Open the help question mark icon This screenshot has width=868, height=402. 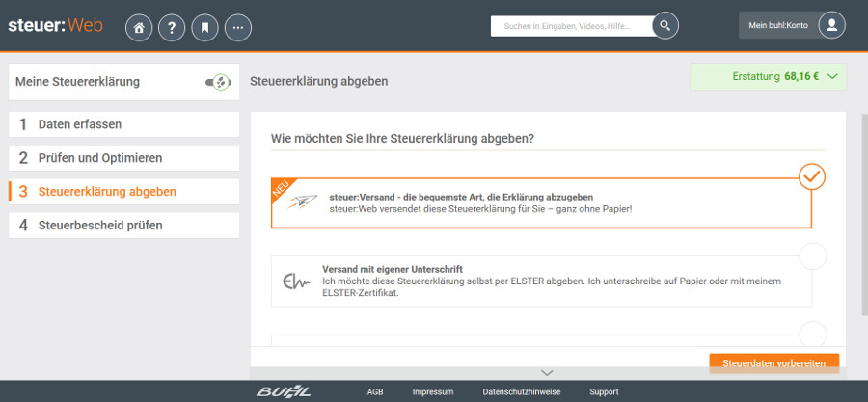pos(172,28)
